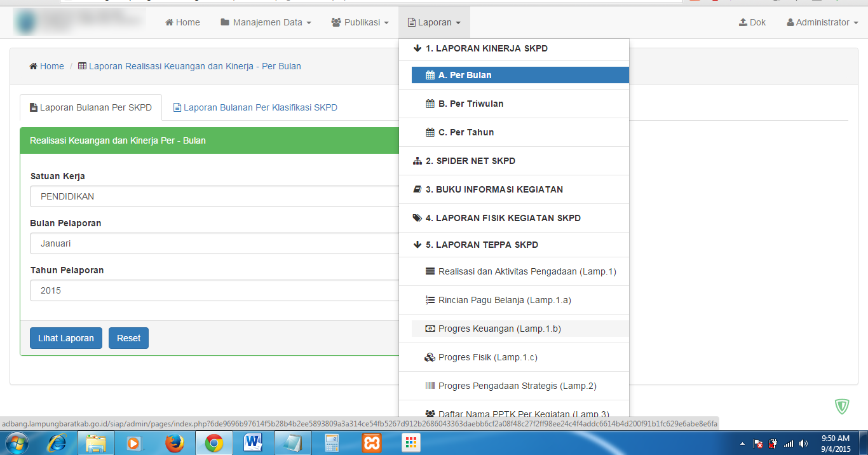Open Internet Explorer from the taskbar

[57, 443]
